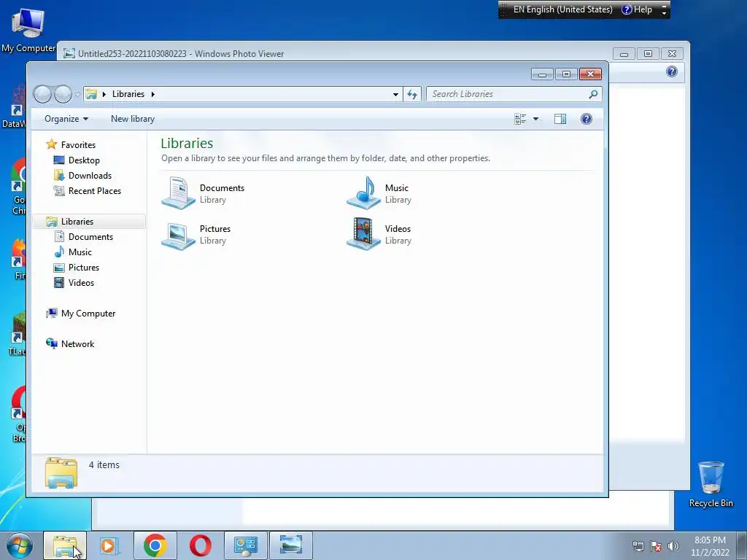This screenshot has height=560, width=747.
Task: Click the address bar folder icon
Action: pyautogui.click(x=91, y=94)
